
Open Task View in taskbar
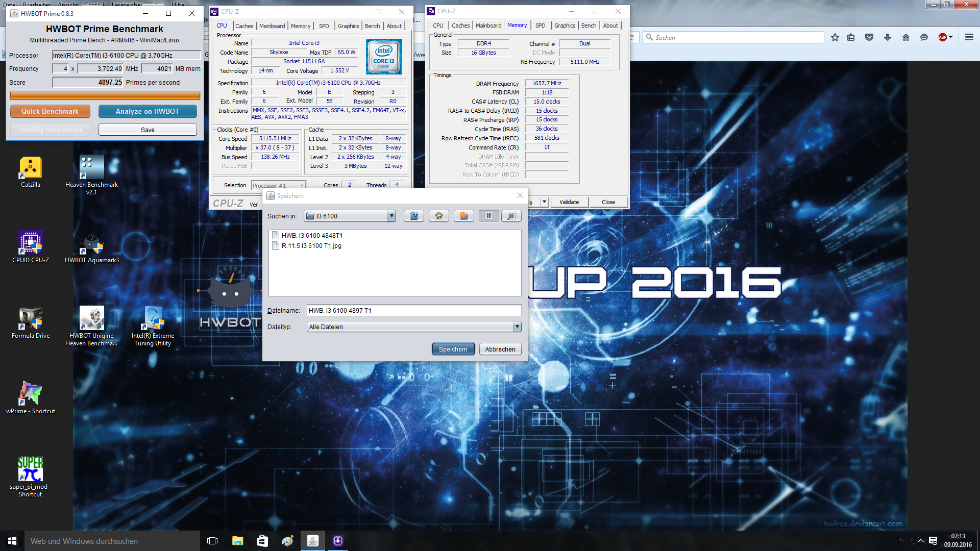click(x=212, y=541)
